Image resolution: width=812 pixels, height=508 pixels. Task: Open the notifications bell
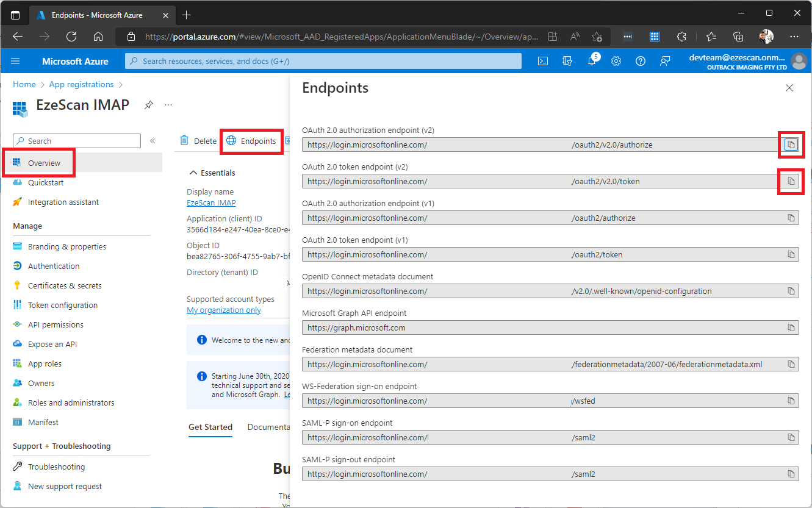tap(591, 61)
